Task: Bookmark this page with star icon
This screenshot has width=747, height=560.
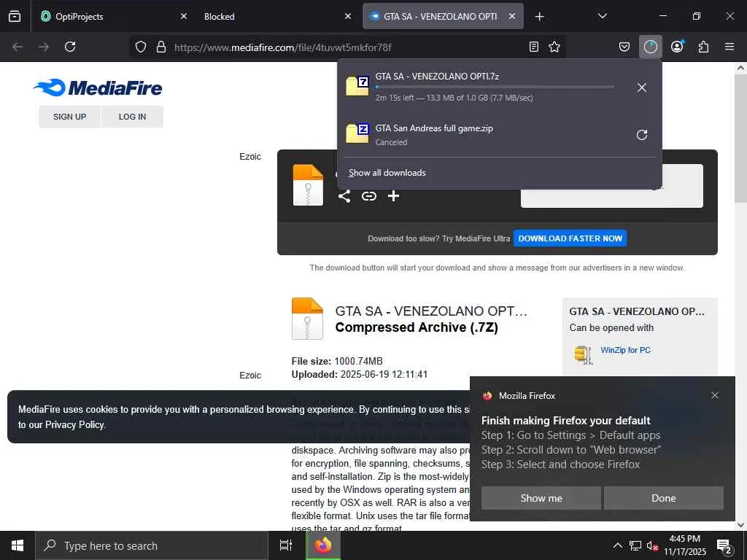Action: [554, 47]
